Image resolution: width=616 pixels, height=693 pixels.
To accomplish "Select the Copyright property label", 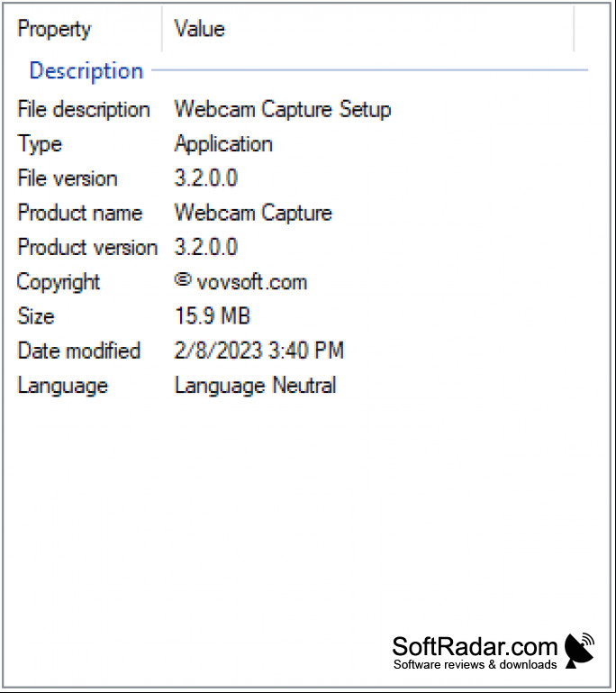I will [x=59, y=282].
